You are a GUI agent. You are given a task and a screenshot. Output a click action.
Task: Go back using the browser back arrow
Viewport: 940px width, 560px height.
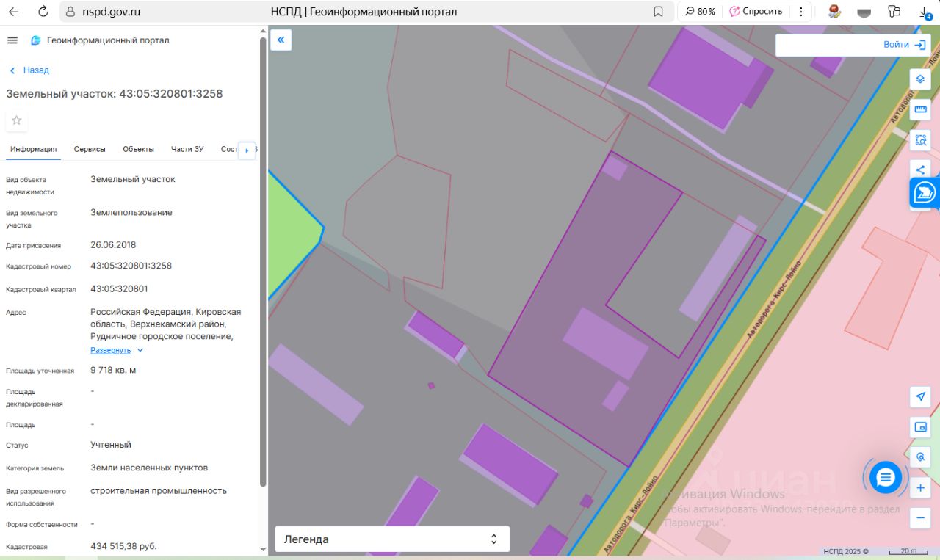click(x=13, y=12)
